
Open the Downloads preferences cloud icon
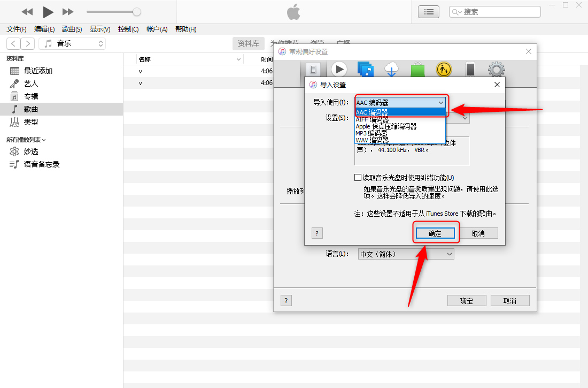tap(391, 70)
